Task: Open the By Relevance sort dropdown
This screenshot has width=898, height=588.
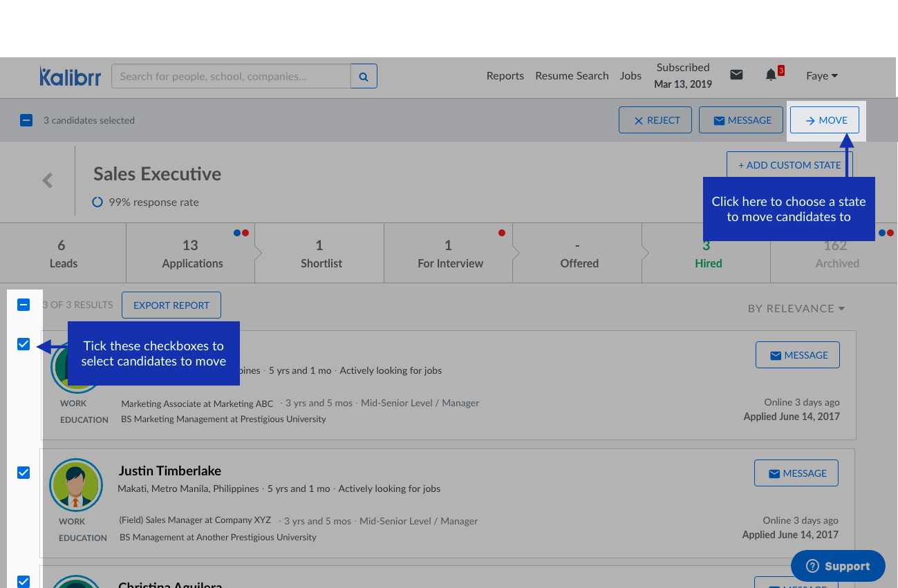Action: pyautogui.click(x=796, y=309)
